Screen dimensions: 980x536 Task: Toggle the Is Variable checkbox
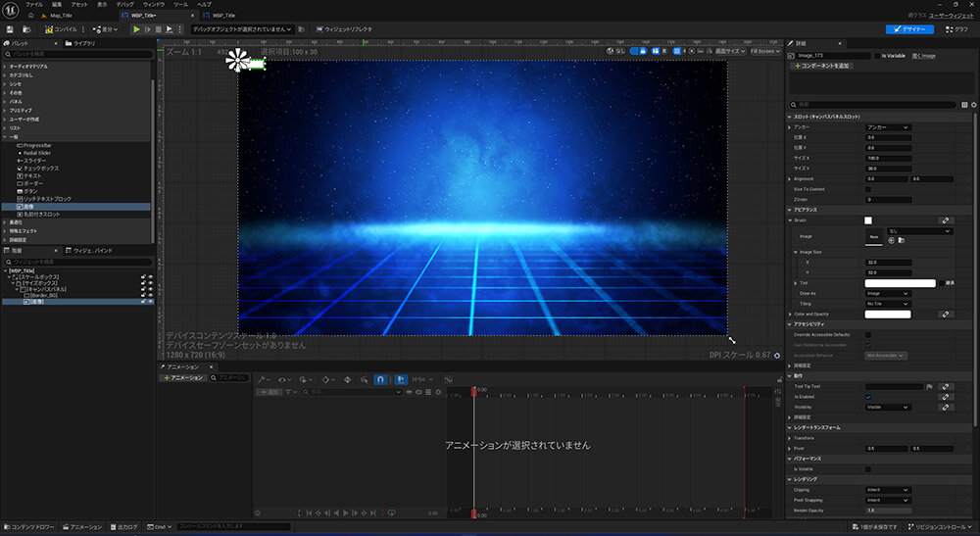click(878, 56)
